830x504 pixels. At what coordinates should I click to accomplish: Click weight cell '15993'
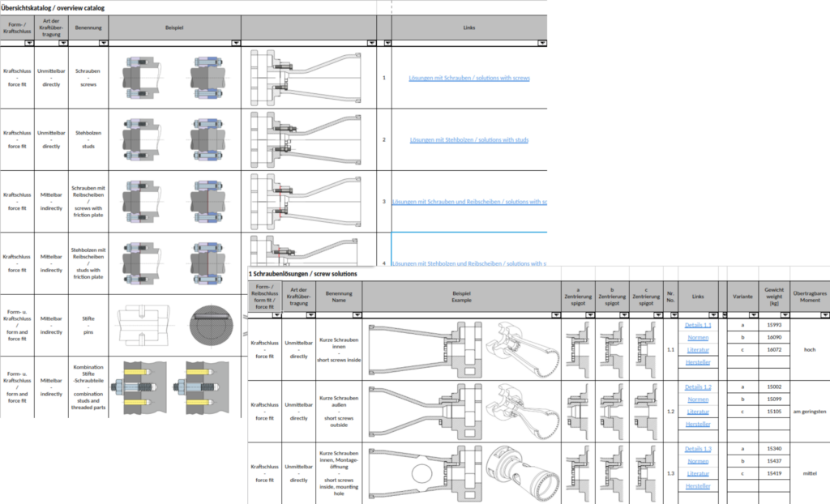[774, 325]
